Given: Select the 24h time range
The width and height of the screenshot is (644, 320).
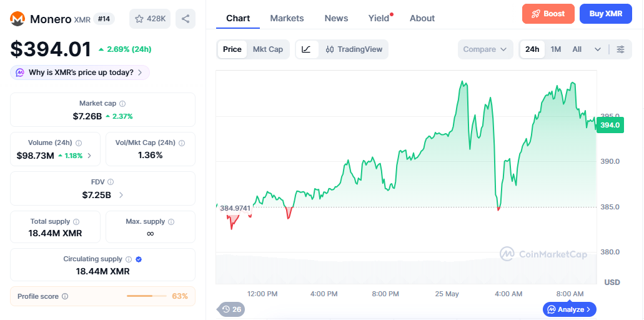Looking at the screenshot, I should pos(532,49).
